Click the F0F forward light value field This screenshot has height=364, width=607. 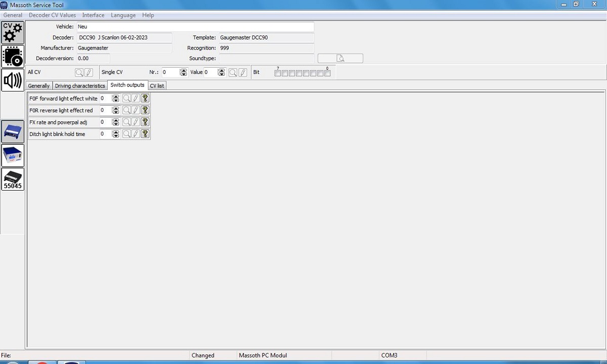click(x=106, y=99)
